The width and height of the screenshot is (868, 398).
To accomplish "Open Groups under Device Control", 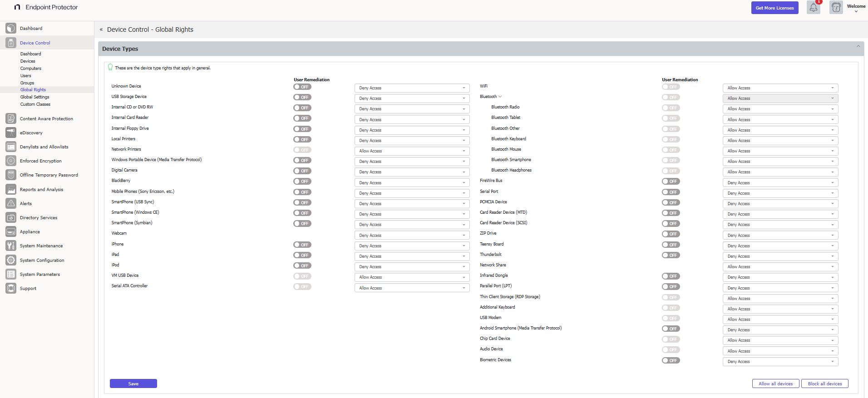I will (x=27, y=83).
